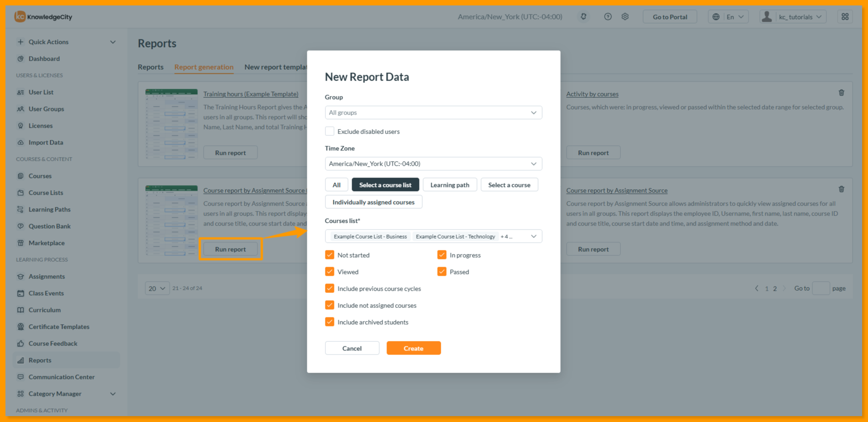Viewport: 868px width, 422px height.
Task: Open the settings gear icon
Action: click(625, 17)
